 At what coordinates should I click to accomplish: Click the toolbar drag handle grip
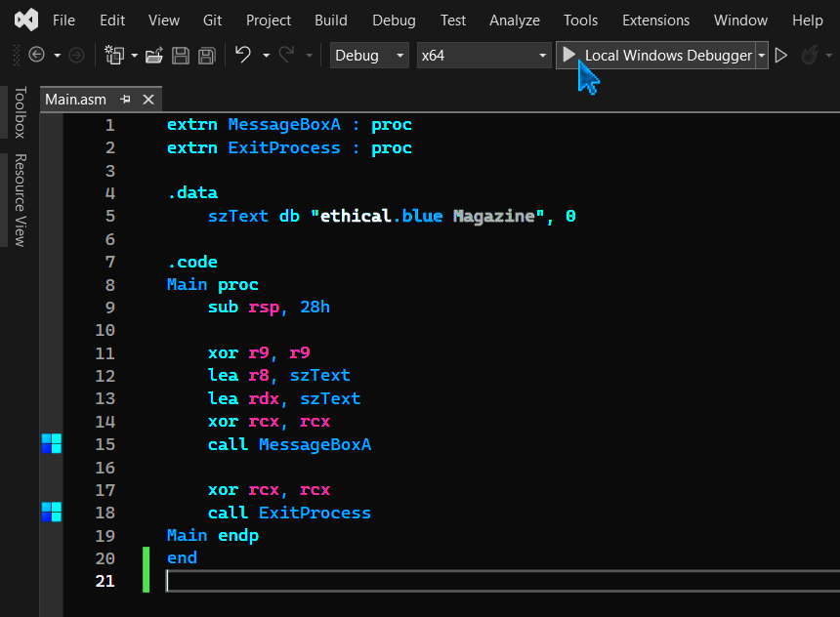click(17, 56)
